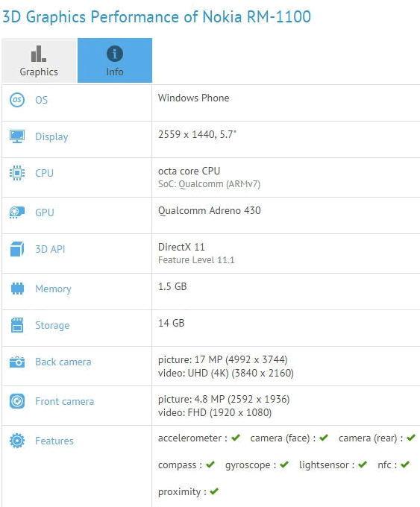Click the camera (face) green checkmark
Viewport: 420px width, 507px height.
click(324, 438)
